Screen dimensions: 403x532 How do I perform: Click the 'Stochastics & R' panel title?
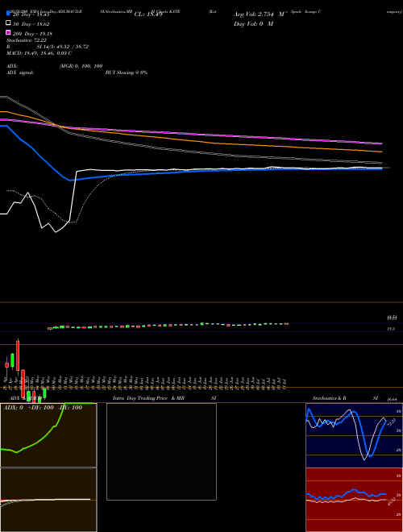(x=330, y=398)
